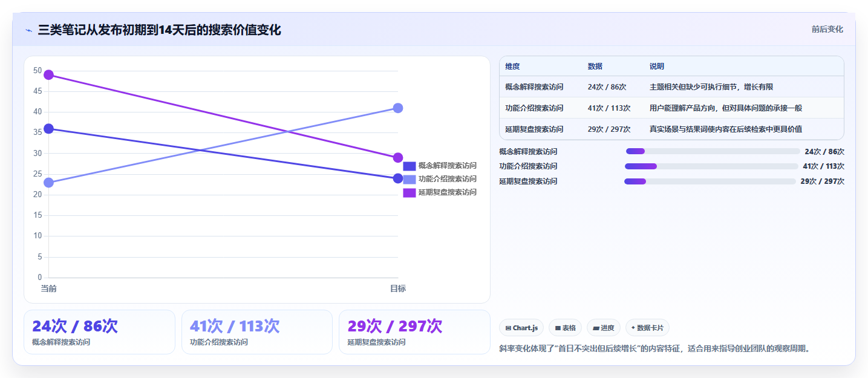Click the 目标 x-axis label

coord(398,289)
